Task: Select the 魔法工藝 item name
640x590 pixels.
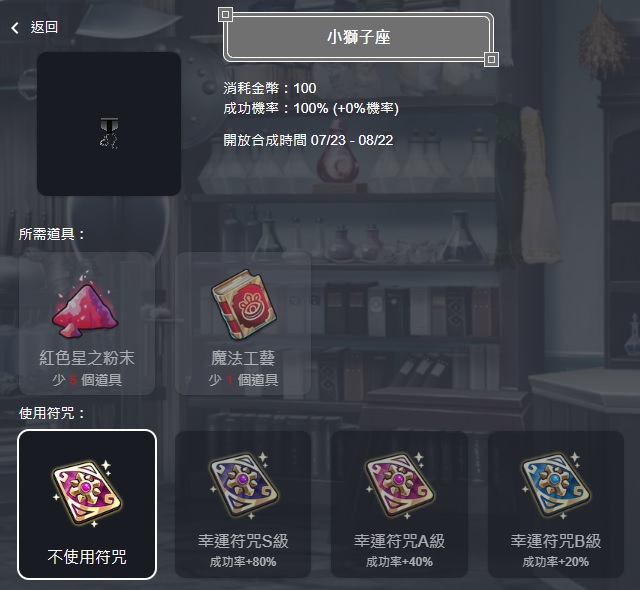Action: [243, 358]
